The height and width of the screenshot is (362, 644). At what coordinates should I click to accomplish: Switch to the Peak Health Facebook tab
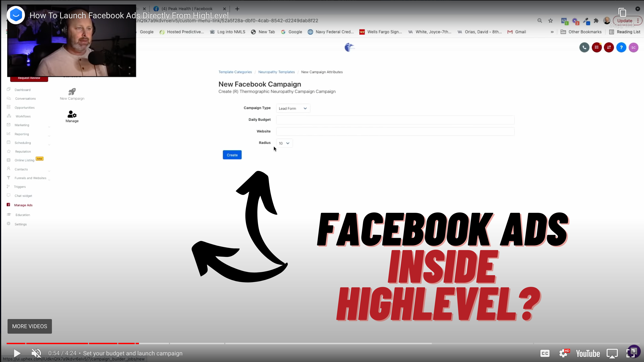click(x=186, y=8)
